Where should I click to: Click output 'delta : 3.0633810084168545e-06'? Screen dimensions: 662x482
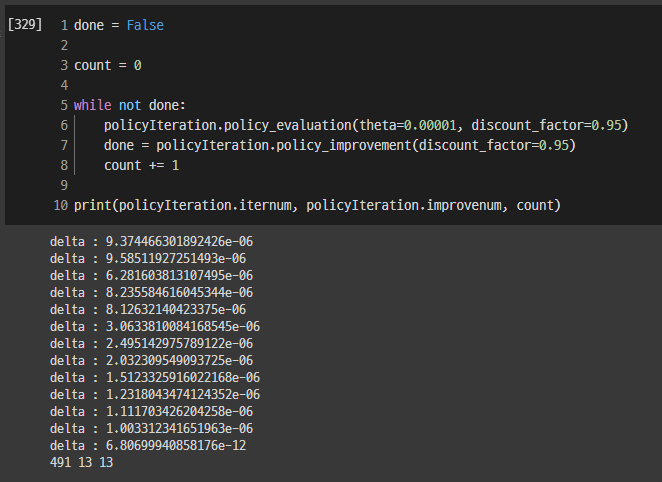point(155,327)
